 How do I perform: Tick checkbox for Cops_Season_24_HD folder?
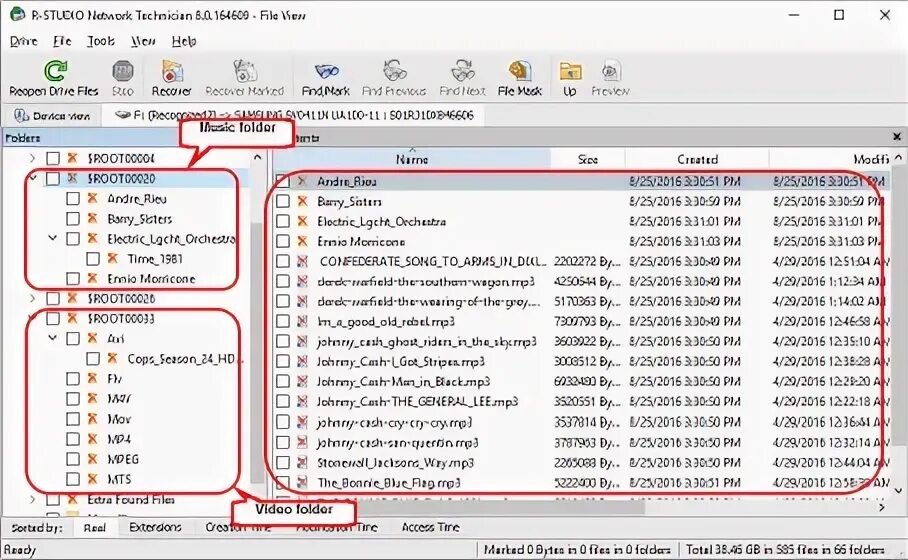(93, 359)
